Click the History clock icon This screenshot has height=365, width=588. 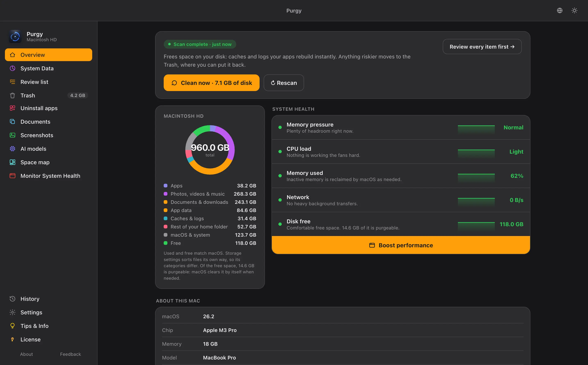tap(12, 299)
